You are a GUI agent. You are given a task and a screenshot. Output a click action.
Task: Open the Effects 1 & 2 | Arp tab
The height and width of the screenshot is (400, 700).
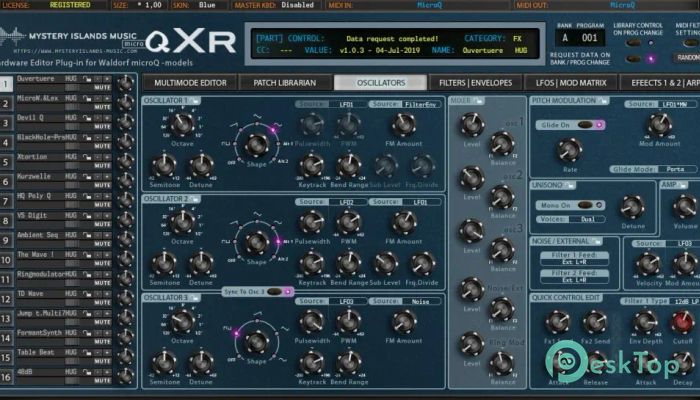pos(662,83)
